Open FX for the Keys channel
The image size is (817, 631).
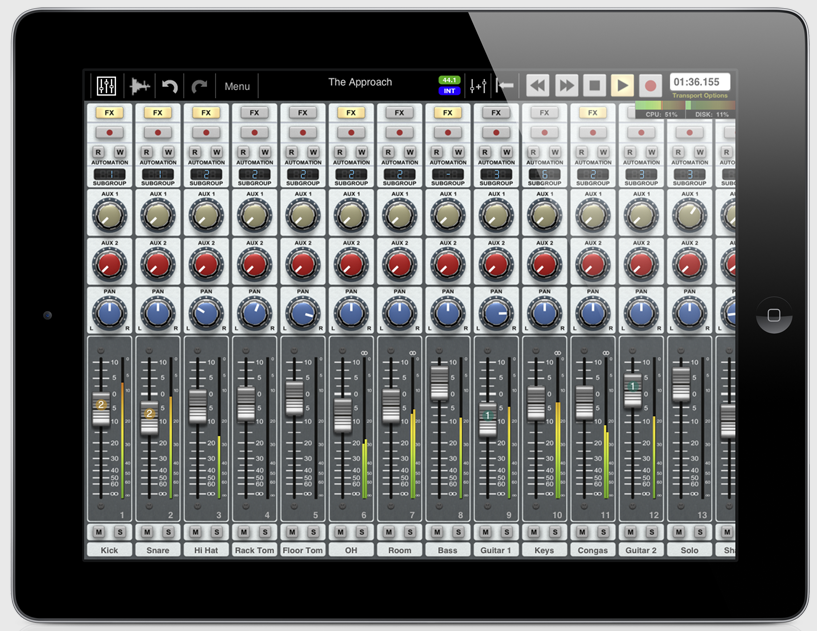tap(544, 113)
